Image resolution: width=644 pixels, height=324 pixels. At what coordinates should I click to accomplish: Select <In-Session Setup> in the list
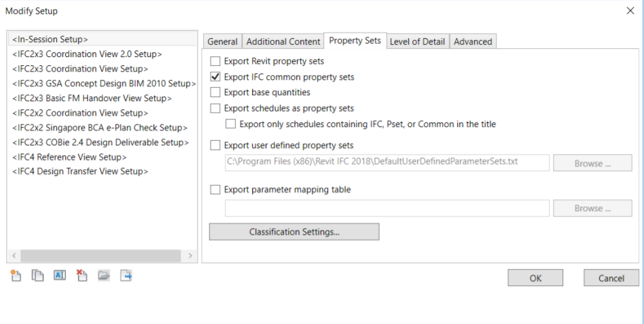tap(102, 39)
